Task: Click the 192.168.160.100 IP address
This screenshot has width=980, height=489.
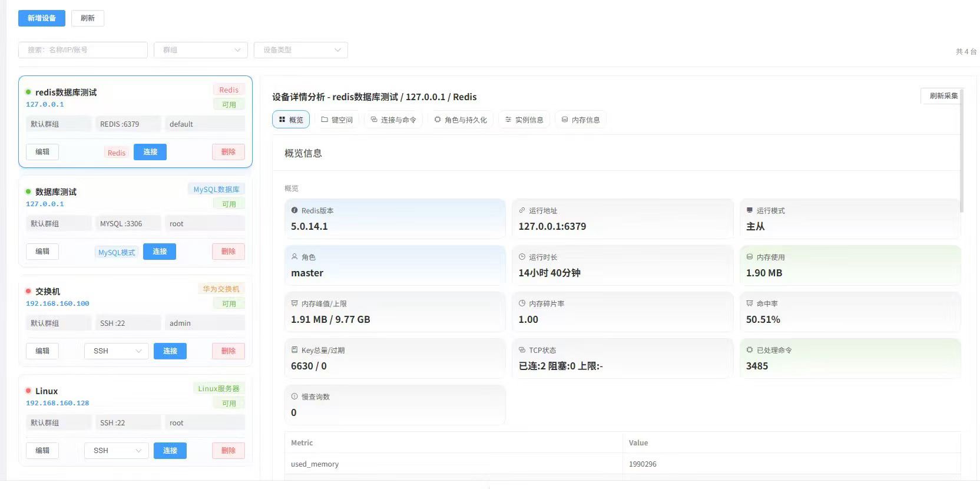Action: coord(57,303)
